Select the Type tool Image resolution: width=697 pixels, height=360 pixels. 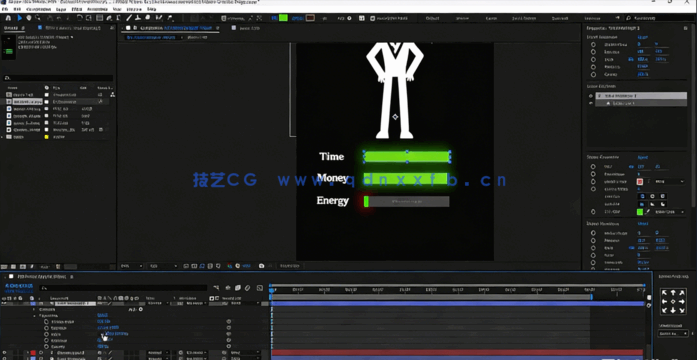click(118, 18)
